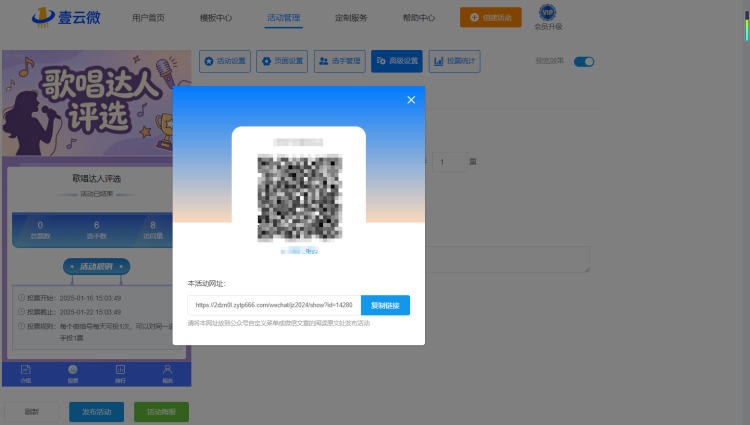Switch to the 页面设置 tab
The height and width of the screenshot is (425, 750).
[282, 61]
